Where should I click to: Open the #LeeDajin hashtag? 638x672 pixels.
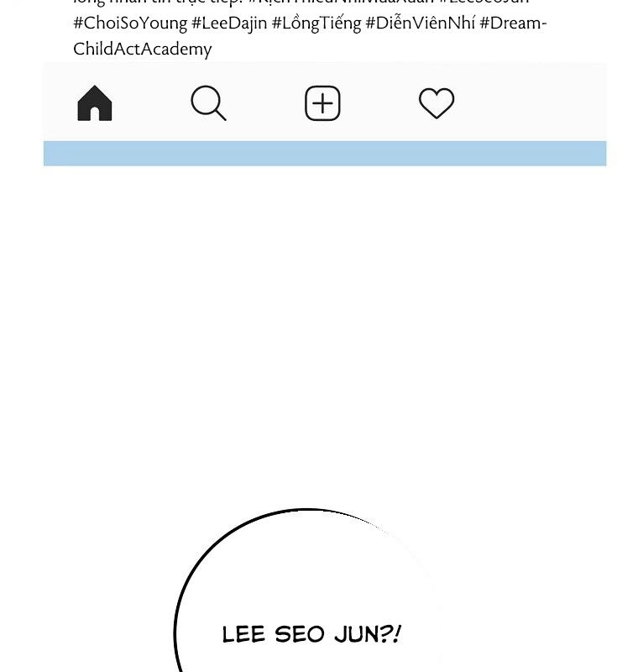point(229,23)
